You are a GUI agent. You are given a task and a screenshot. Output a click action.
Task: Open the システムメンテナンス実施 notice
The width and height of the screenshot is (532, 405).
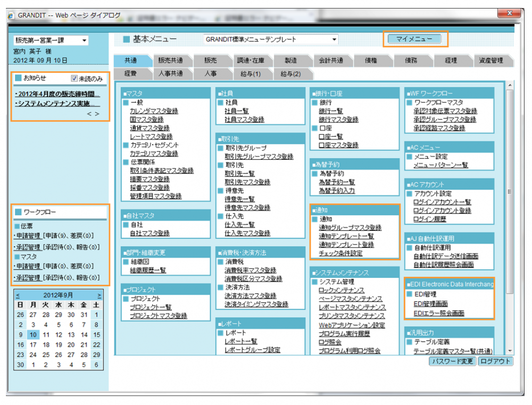[x=57, y=104]
